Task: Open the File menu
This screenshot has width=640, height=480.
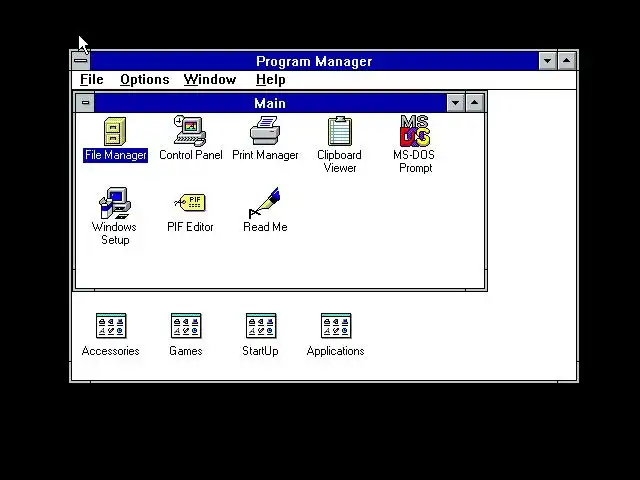Action: pos(91,80)
